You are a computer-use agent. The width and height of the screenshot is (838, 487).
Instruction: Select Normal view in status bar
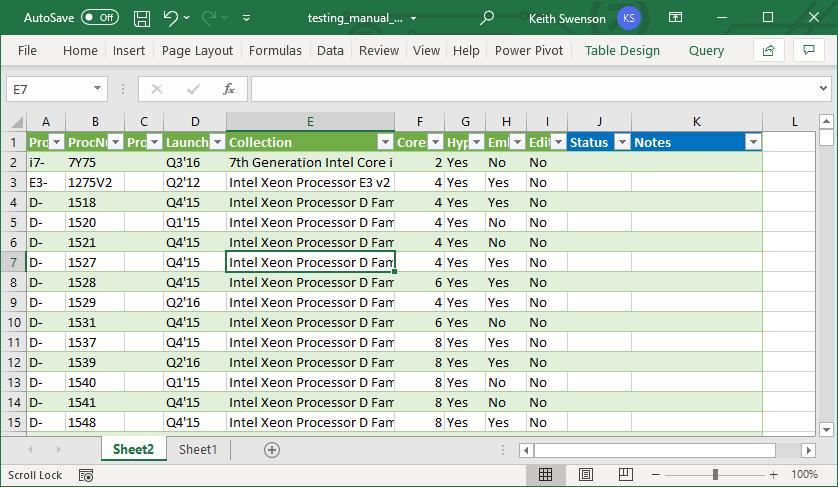[x=545, y=474]
